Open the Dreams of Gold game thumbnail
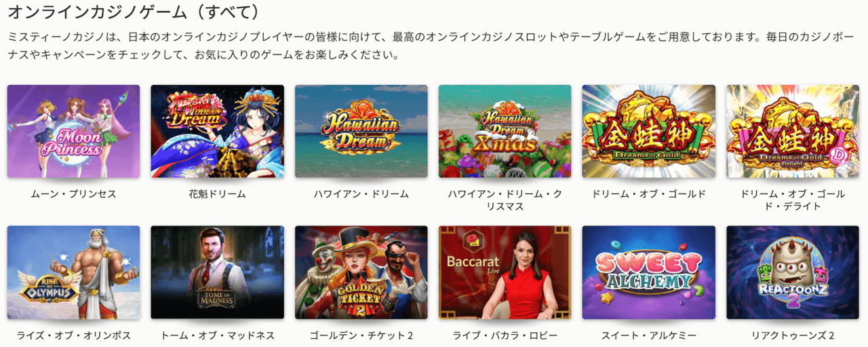Viewport: 868px width, 347px height. pos(649,131)
